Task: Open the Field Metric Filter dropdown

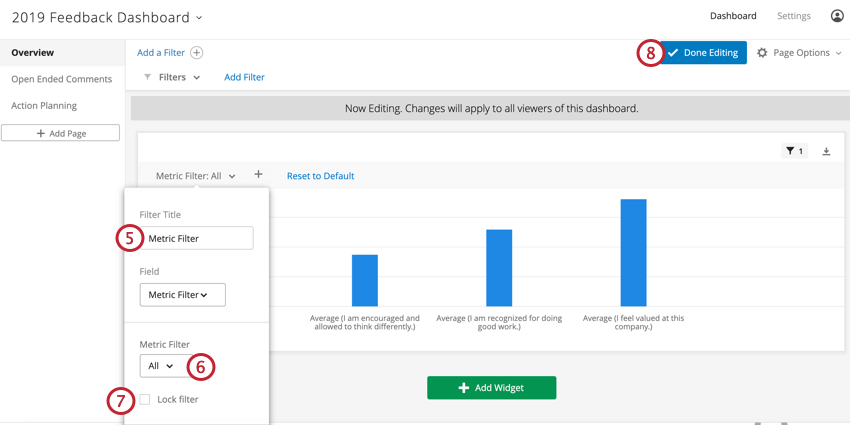Action: [x=183, y=295]
